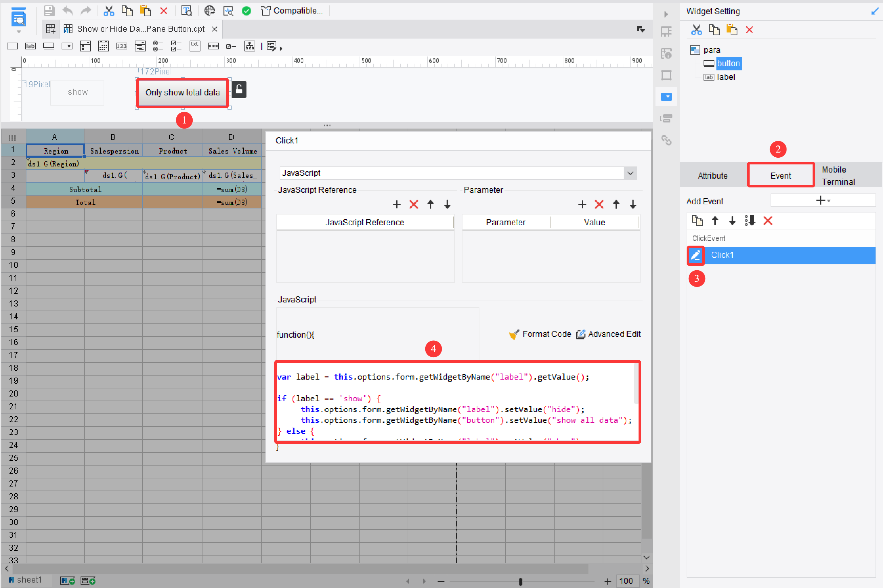Expand more widgets arrow in widget toolbar

coord(281,48)
